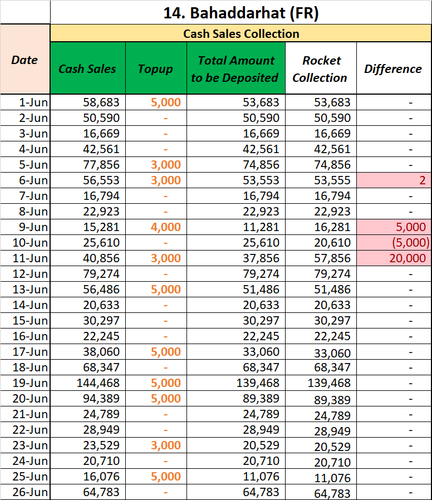The width and height of the screenshot is (432, 500).
Task: Click the Cash Sales header cell
Action: [88, 68]
